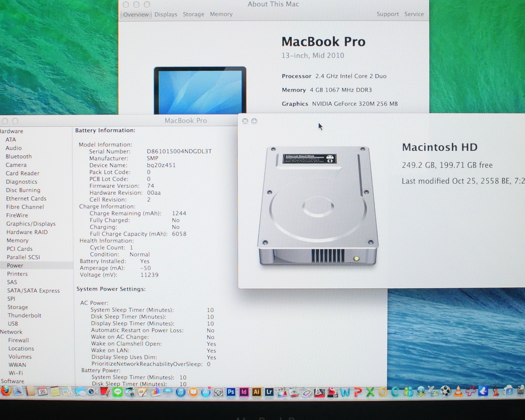Open iPhoto from the Dock
This screenshot has height=420, width=525.
130,391
